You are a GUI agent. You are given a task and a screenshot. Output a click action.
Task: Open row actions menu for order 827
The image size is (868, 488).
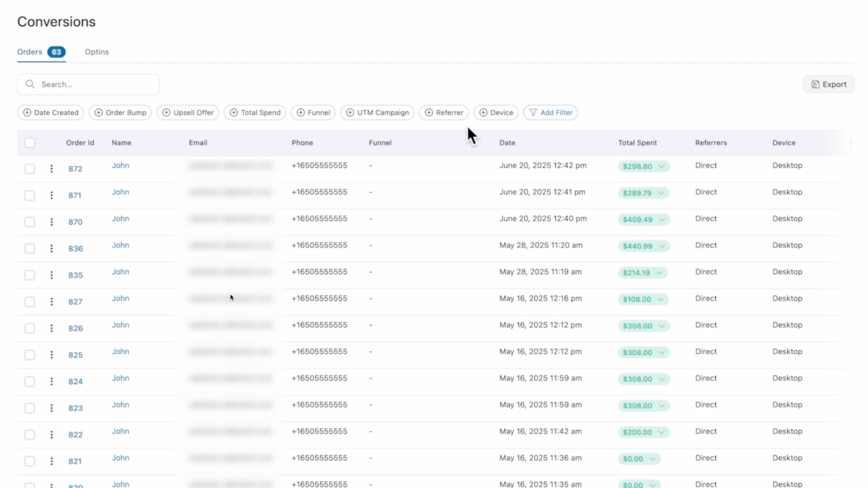[x=52, y=302]
